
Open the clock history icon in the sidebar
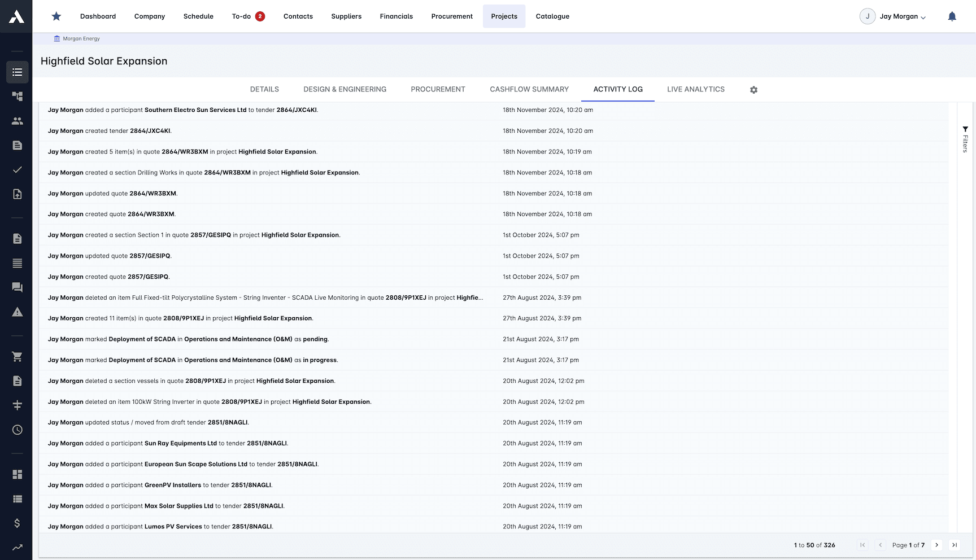click(x=17, y=429)
